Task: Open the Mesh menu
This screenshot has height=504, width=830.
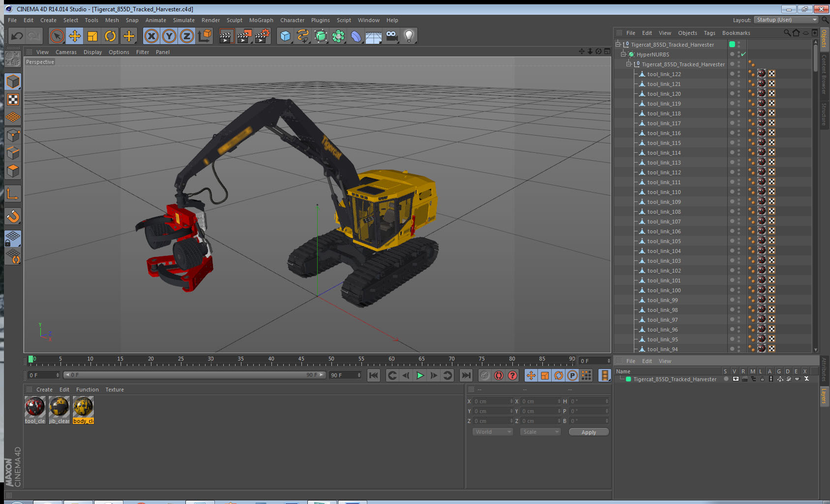Action: 112,20
